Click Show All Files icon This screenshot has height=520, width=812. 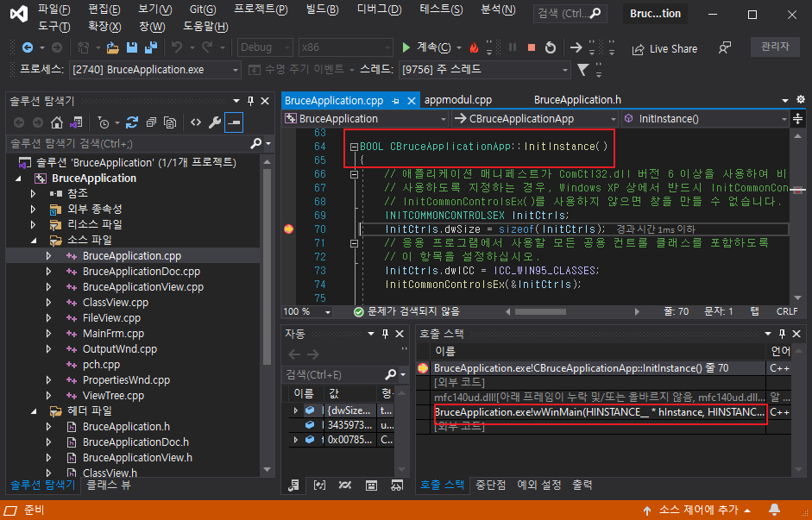point(170,122)
